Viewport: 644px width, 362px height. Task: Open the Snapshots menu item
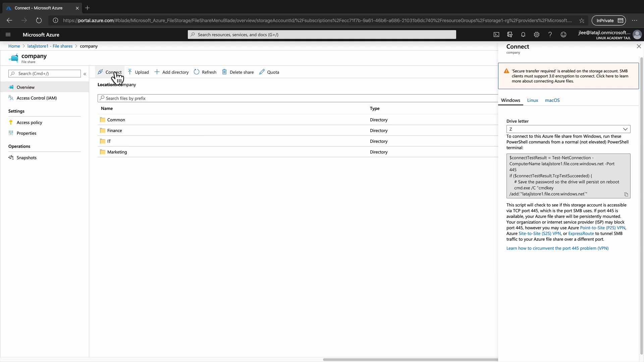pyautogui.click(x=26, y=158)
